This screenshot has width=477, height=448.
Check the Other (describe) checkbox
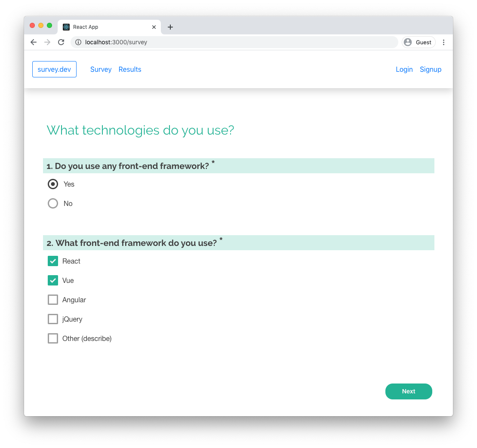click(52, 338)
